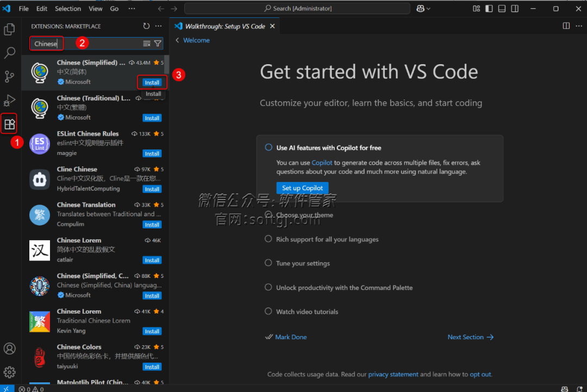Viewport: 587px width, 392px height.
Task: Install Chinese (Simplified) language pack
Action: click(152, 83)
